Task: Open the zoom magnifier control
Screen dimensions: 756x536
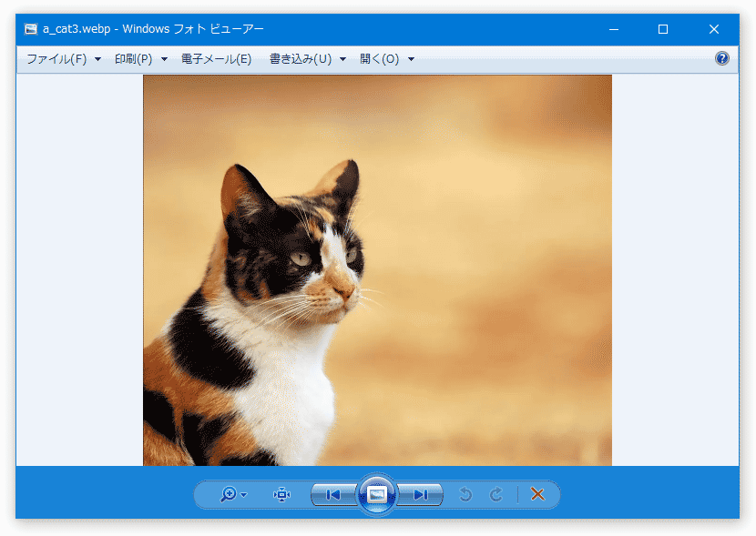Action: (x=229, y=494)
